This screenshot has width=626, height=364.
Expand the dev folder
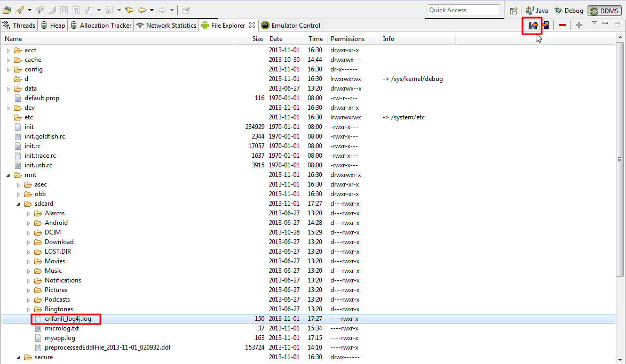[x=8, y=108]
